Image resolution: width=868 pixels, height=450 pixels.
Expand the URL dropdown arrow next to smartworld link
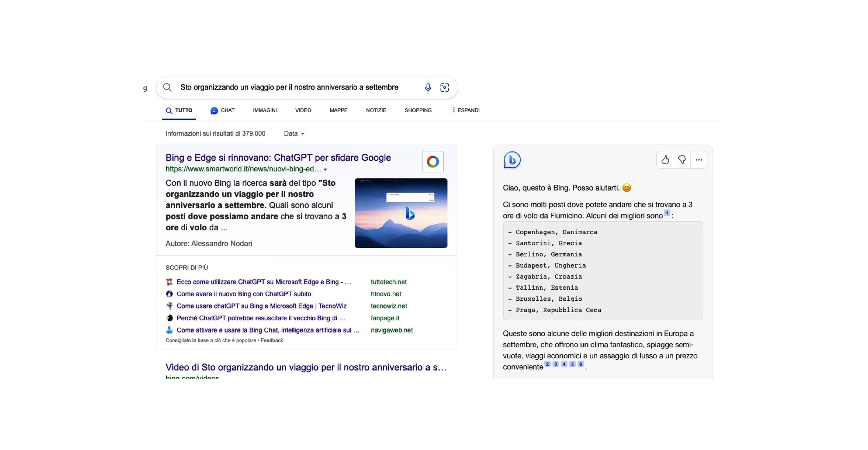coord(325,169)
